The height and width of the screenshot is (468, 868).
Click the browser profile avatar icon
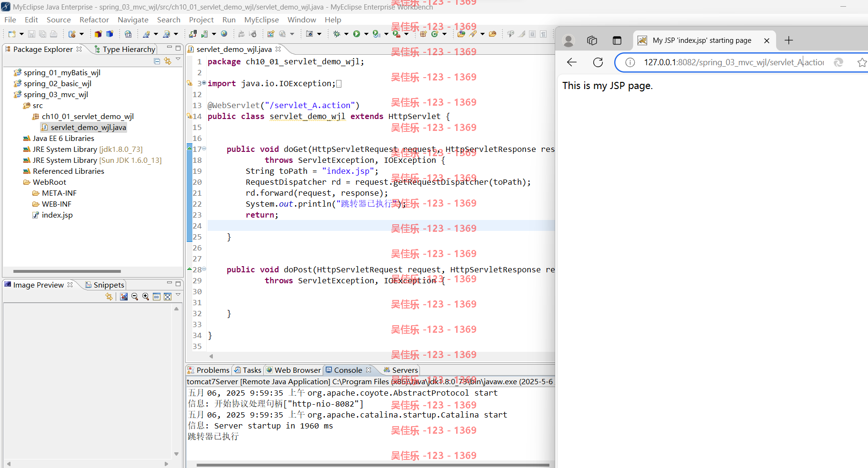pos(569,41)
